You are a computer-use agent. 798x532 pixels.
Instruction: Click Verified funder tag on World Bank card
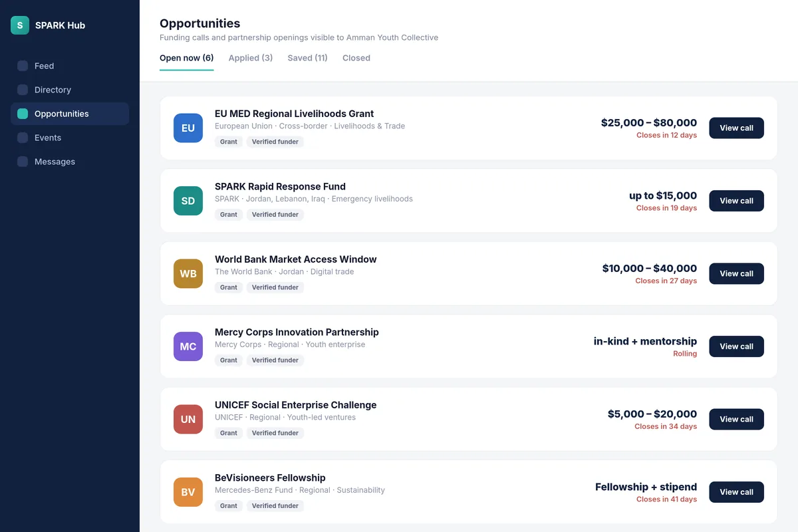(275, 287)
